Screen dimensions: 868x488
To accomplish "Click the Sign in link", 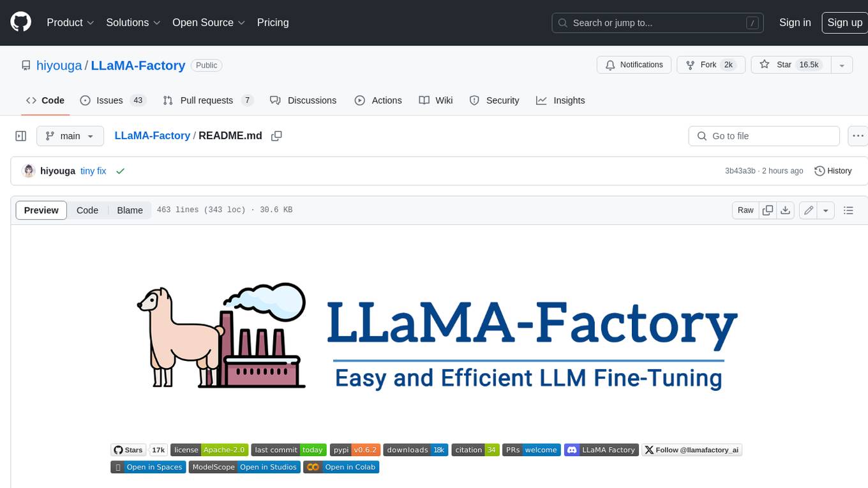I will pos(795,22).
